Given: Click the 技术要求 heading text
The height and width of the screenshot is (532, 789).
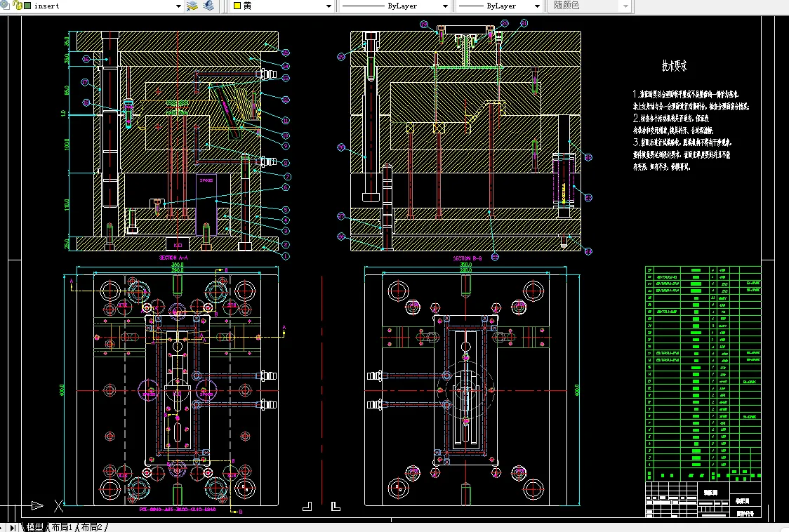Looking at the screenshot, I should [675, 66].
